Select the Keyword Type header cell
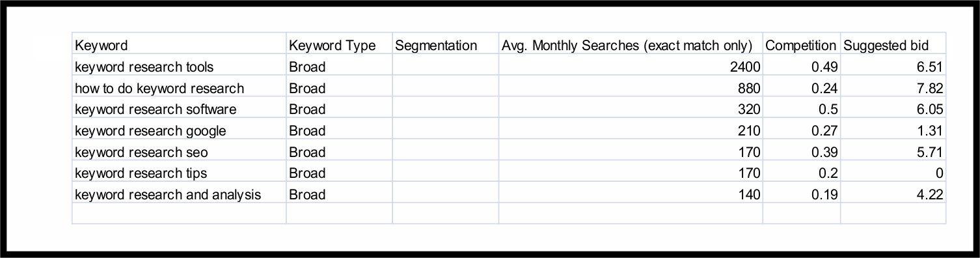 [339, 45]
